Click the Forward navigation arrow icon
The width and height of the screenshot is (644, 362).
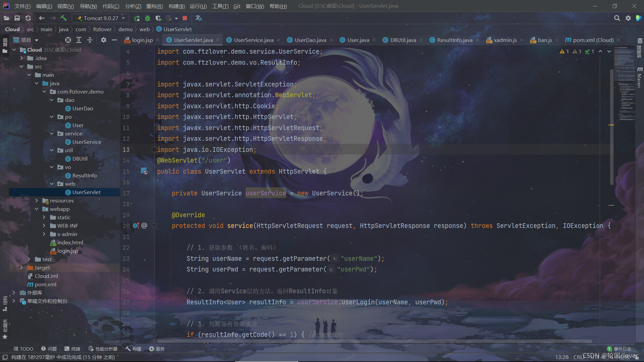tap(53, 18)
